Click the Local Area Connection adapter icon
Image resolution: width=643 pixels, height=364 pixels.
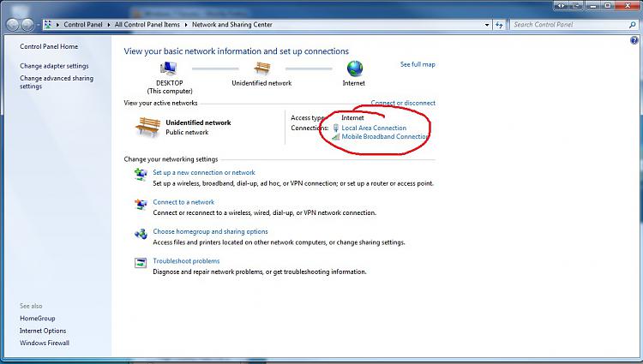[x=336, y=128]
